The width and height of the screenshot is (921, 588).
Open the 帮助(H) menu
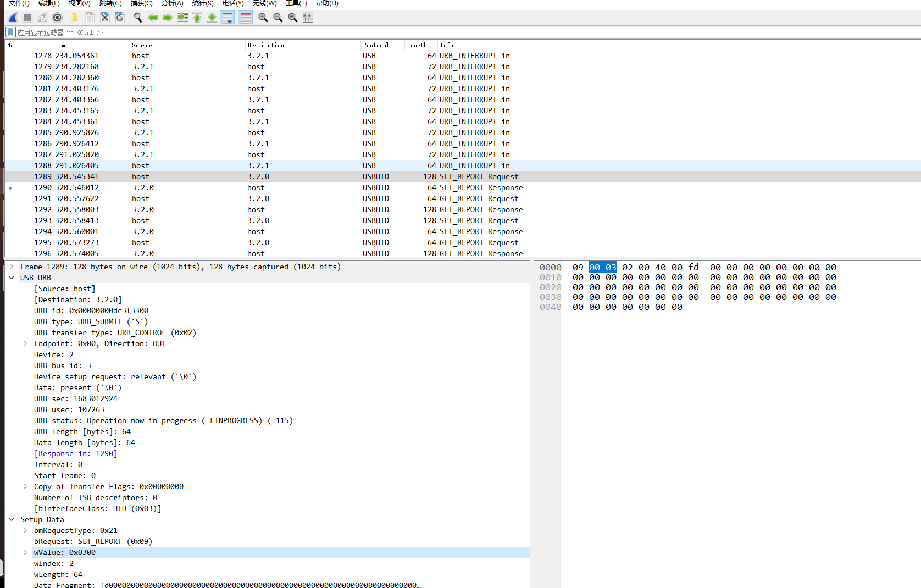click(327, 3)
